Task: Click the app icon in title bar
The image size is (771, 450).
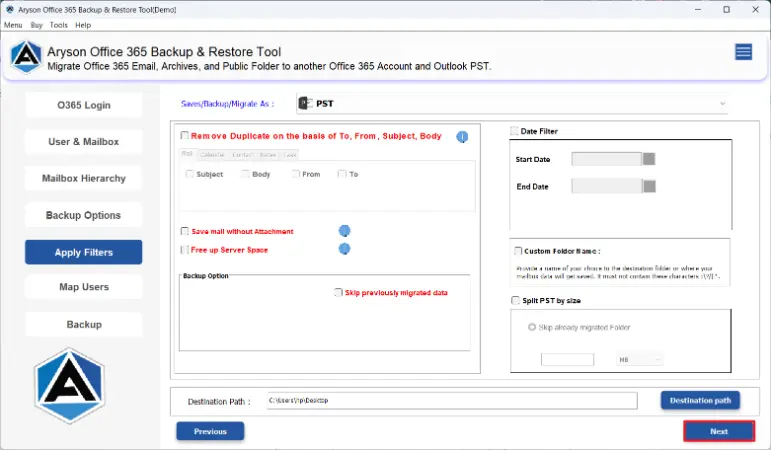Action: pos(10,9)
